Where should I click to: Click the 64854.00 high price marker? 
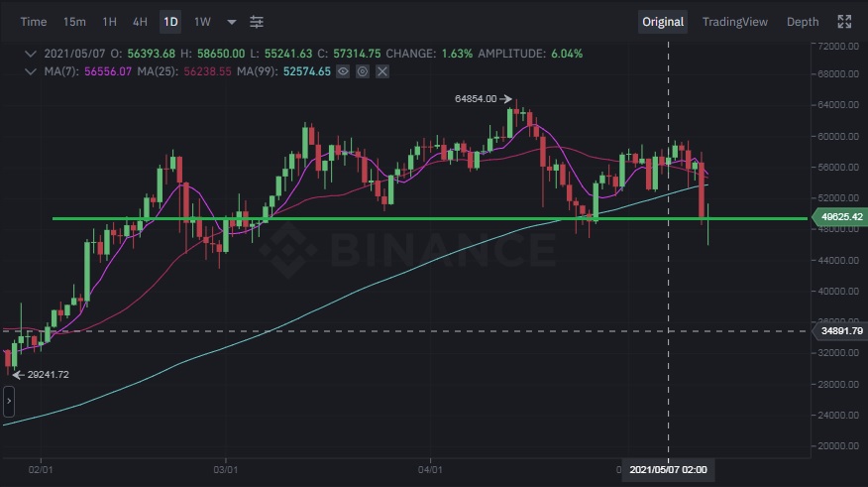coord(476,98)
